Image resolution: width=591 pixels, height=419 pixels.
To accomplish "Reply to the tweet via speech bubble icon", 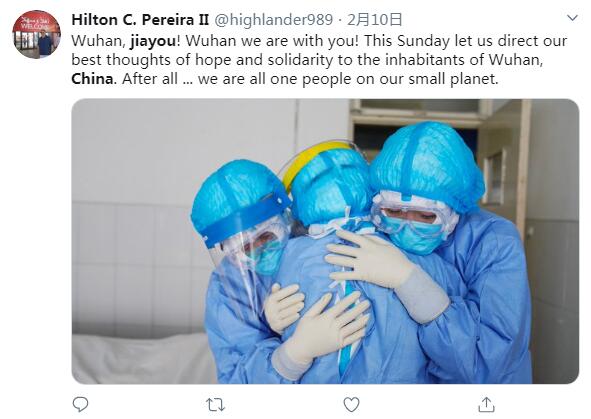I will pos(80,404).
